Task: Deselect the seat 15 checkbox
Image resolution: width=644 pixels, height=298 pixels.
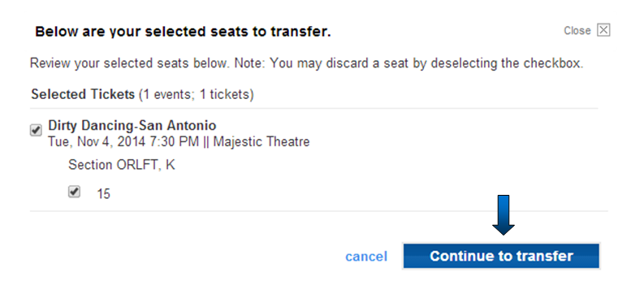Action: click(x=74, y=192)
